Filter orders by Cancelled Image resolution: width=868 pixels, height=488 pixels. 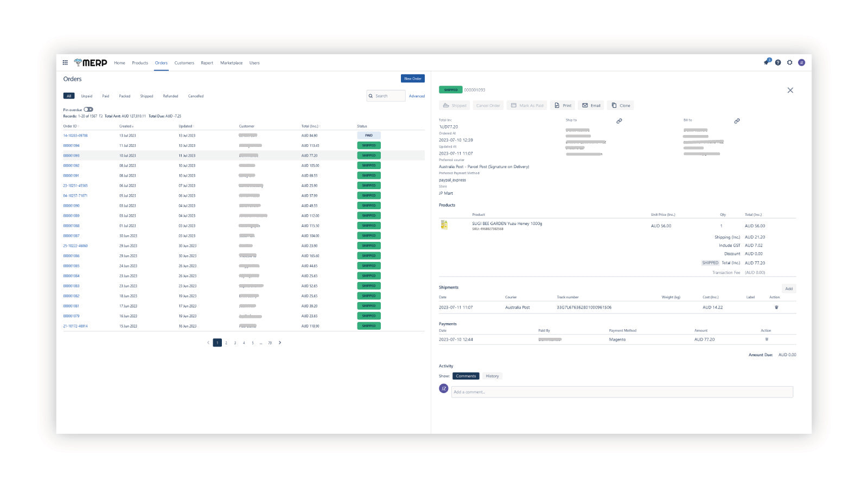pyautogui.click(x=196, y=96)
